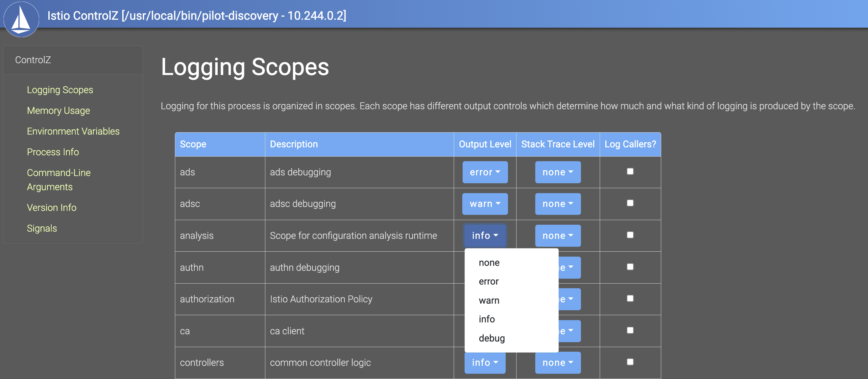Open controllers stack trace level dropdown
The image size is (868, 379).
pos(558,362)
